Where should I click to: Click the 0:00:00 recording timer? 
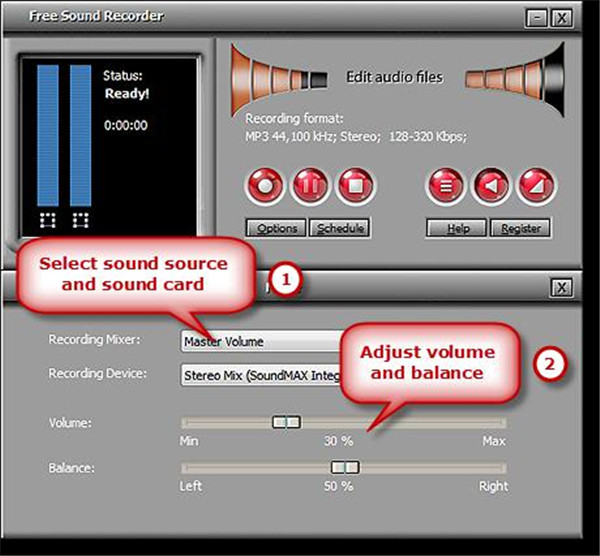(126, 126)
